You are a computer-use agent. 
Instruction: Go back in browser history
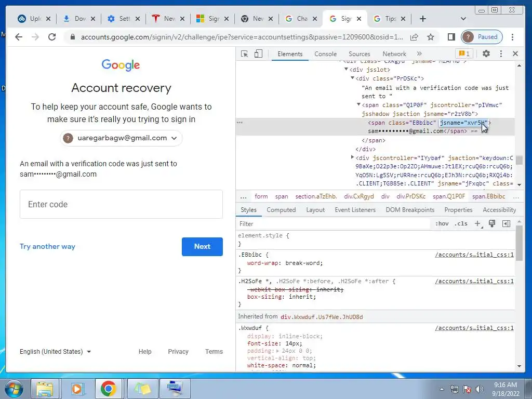click(19, 37)
